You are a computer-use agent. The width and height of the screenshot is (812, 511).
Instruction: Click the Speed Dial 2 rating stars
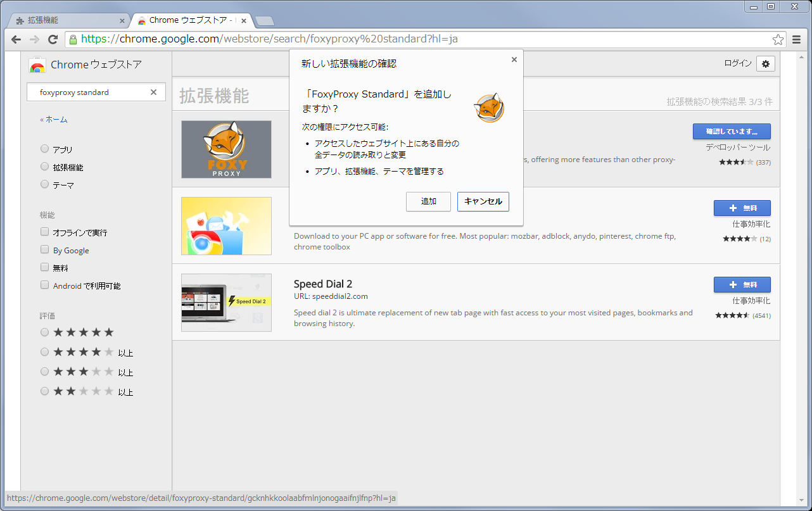click(x=732, y=315)
